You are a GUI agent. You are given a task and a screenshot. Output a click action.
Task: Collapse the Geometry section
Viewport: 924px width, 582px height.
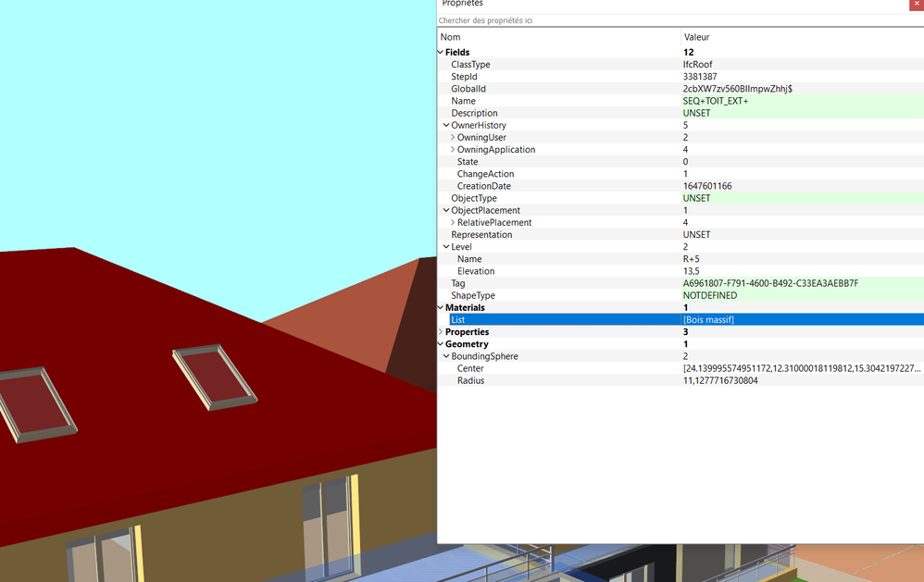(x=440, y=344)
